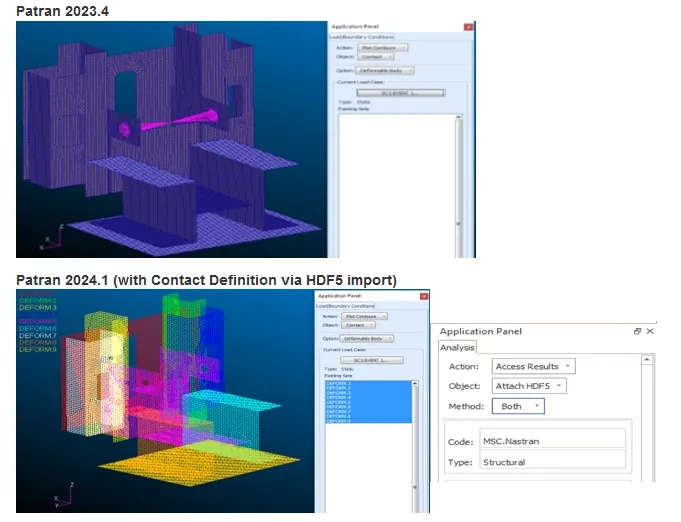Screen dimensions: 681x522
Task: Click the Code field showing MSC.Nastran
Action: point(552,439)
